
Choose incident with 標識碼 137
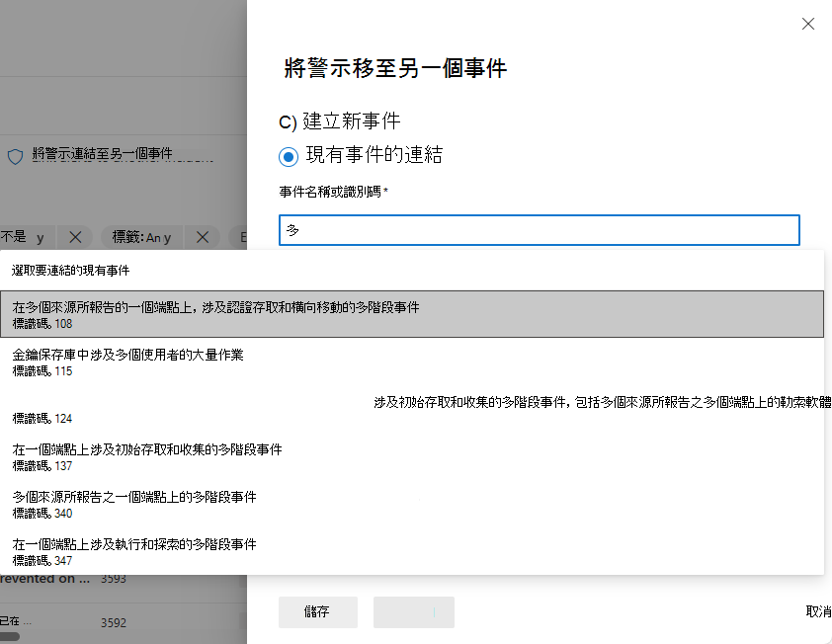(412, 456)
